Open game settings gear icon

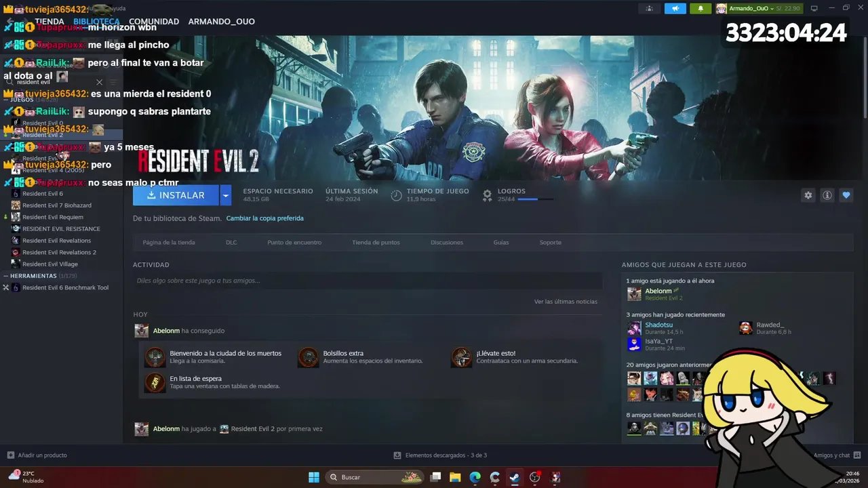808,195
